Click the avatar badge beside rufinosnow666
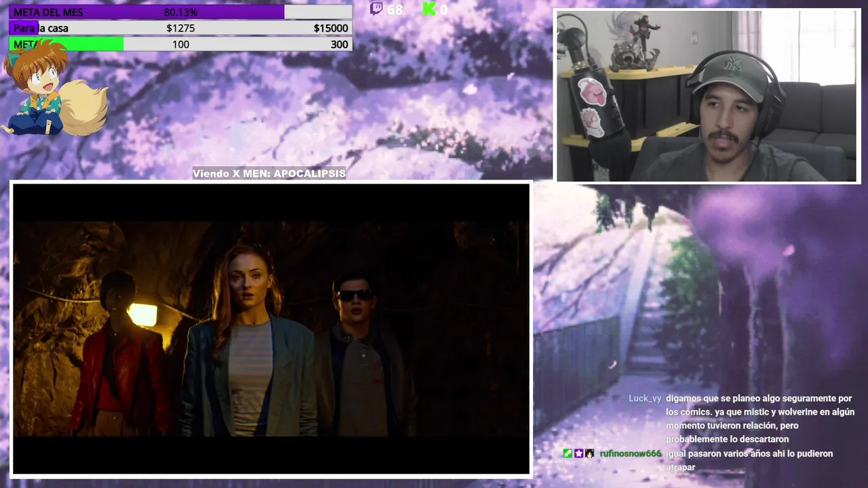The height and width of the screenshot is (488, 868). point(589,453)
